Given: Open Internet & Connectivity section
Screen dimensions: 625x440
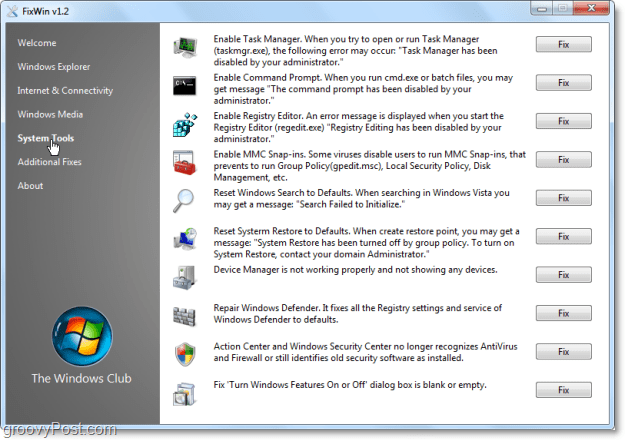Looking at the screenshot, I should coord(65,90).
